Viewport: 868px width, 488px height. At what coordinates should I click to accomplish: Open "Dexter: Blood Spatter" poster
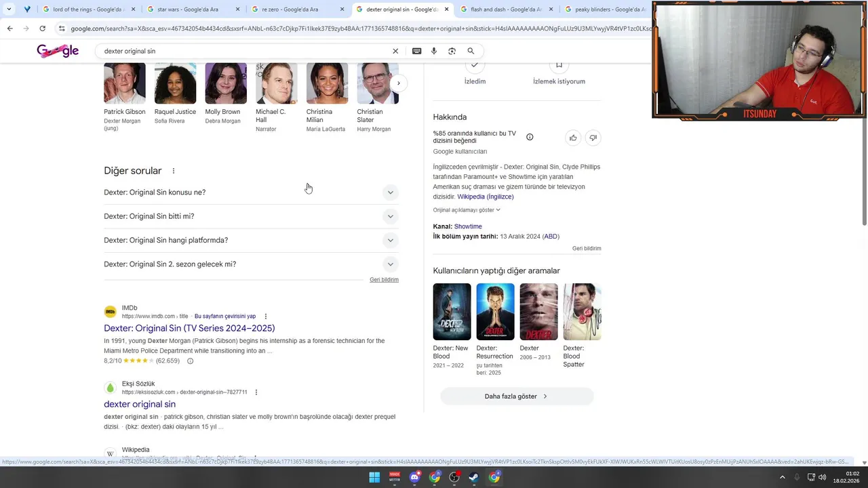click(x=583, y=312)
